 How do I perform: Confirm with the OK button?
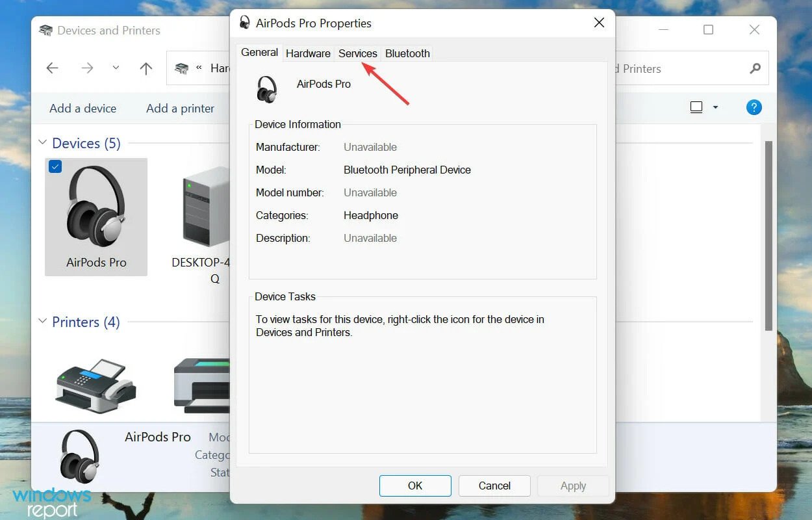tap(415, 486)
